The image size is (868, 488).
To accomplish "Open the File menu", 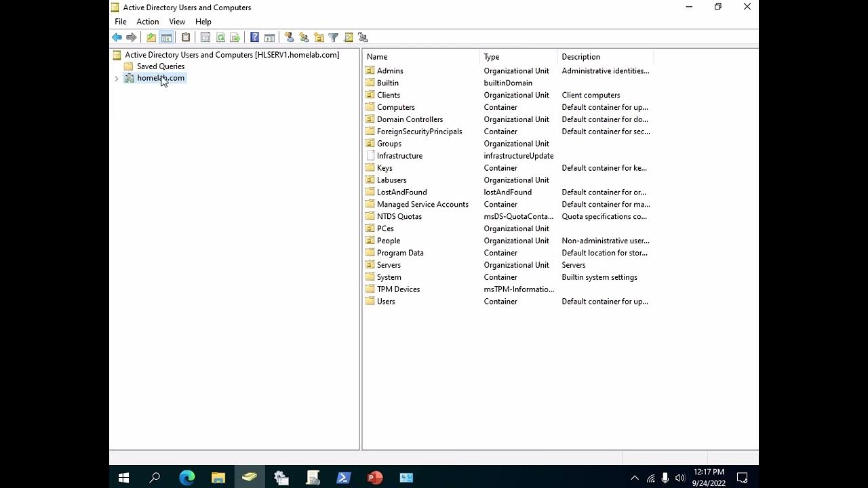I will 121,22.
